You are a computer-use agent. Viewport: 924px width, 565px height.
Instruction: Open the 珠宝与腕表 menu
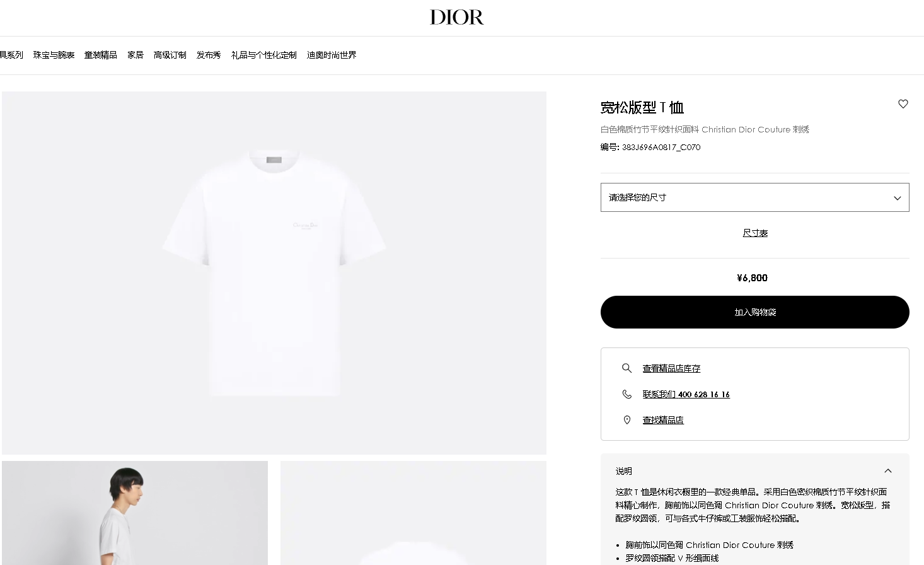[54, 55]
